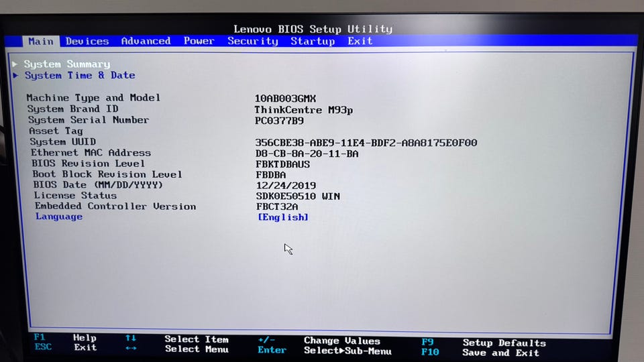Click the up/down arrows Select Item hint
This screenshot has height=362, width=644.
177,339
